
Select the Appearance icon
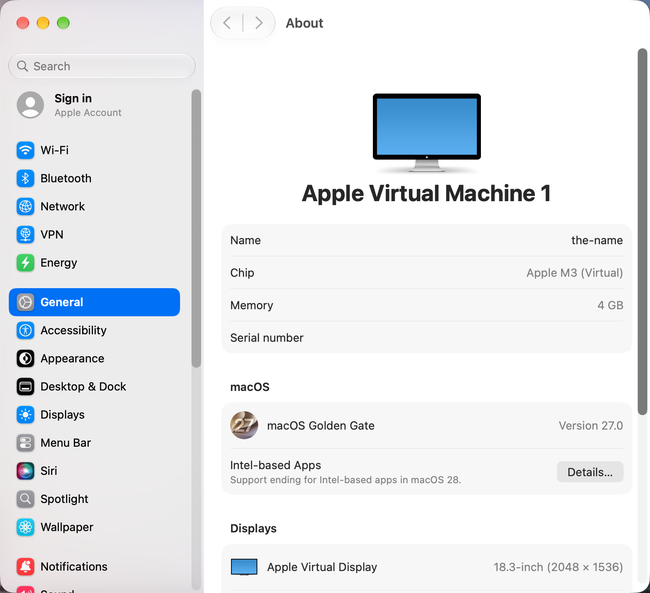25,359
